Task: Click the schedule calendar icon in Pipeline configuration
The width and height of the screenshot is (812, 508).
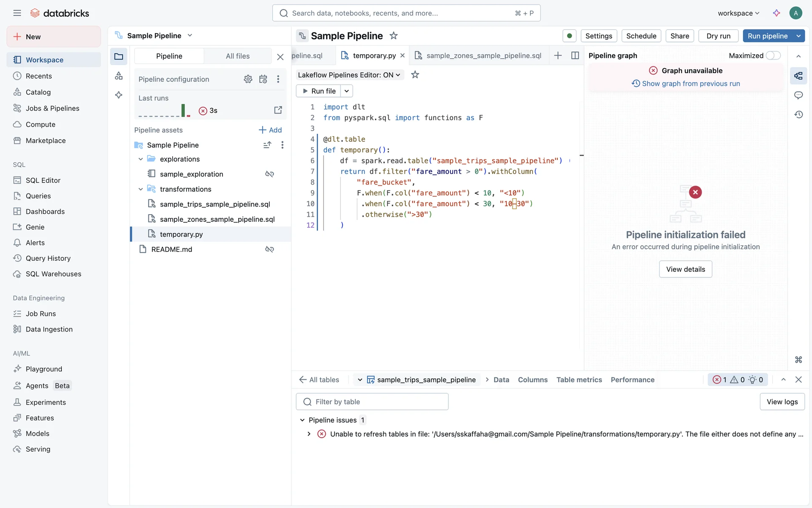Action: pyautogui.click(x=263, y=79)
